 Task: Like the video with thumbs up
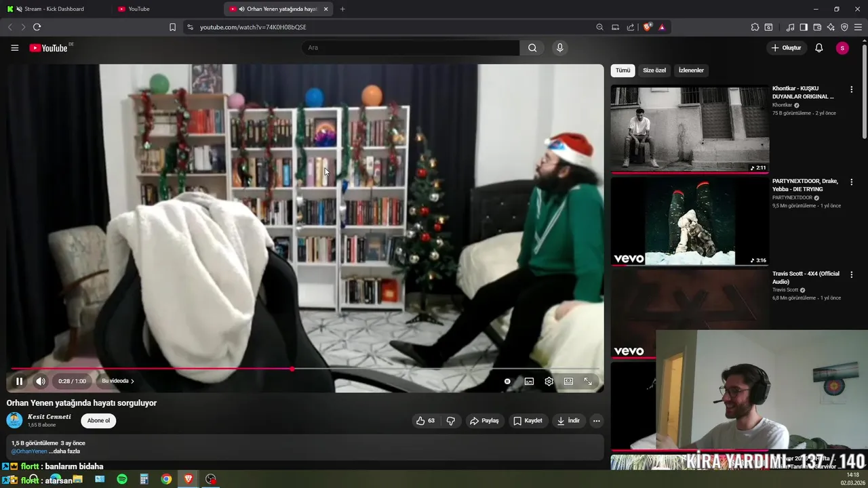click(x=425, y=421)
